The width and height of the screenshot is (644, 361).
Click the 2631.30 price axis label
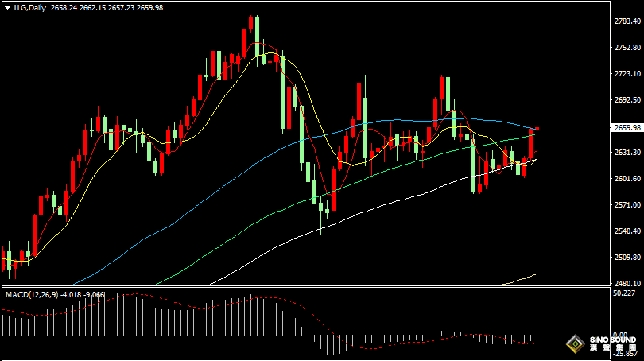(x=627, y=153)
